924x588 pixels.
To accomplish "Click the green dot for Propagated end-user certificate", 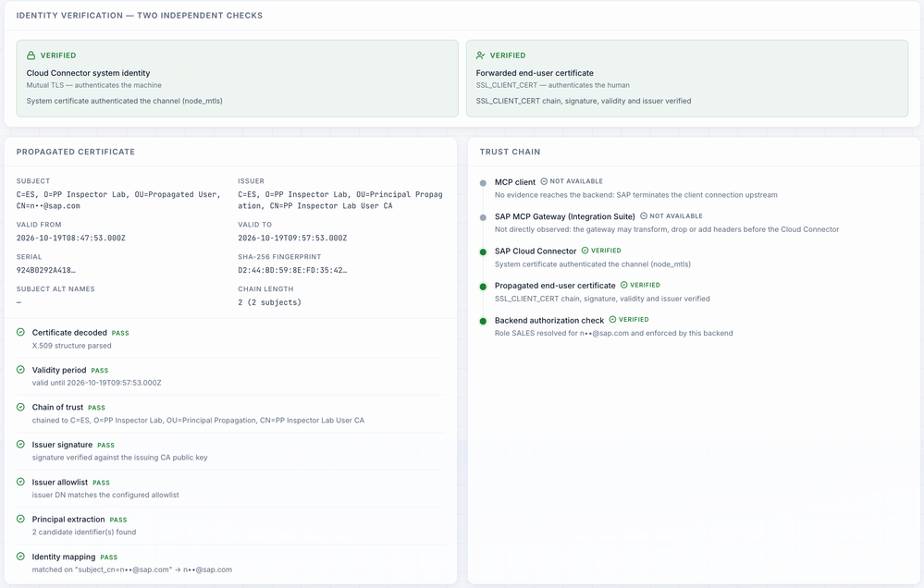I will coord(483,287).
